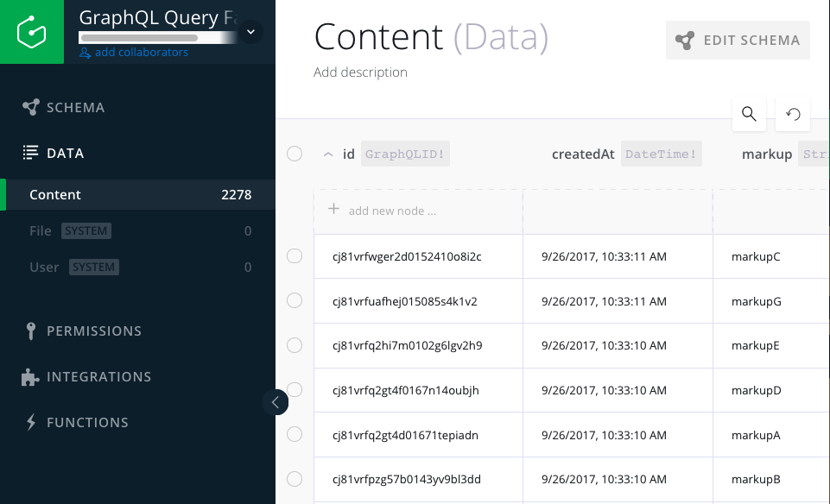Open the search magnifier icon
This screenshot has width=830, height=504.
click(x=749, y=114)
